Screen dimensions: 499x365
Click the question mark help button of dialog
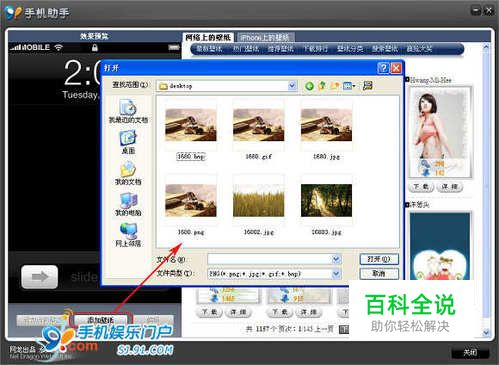coord(383,68)
